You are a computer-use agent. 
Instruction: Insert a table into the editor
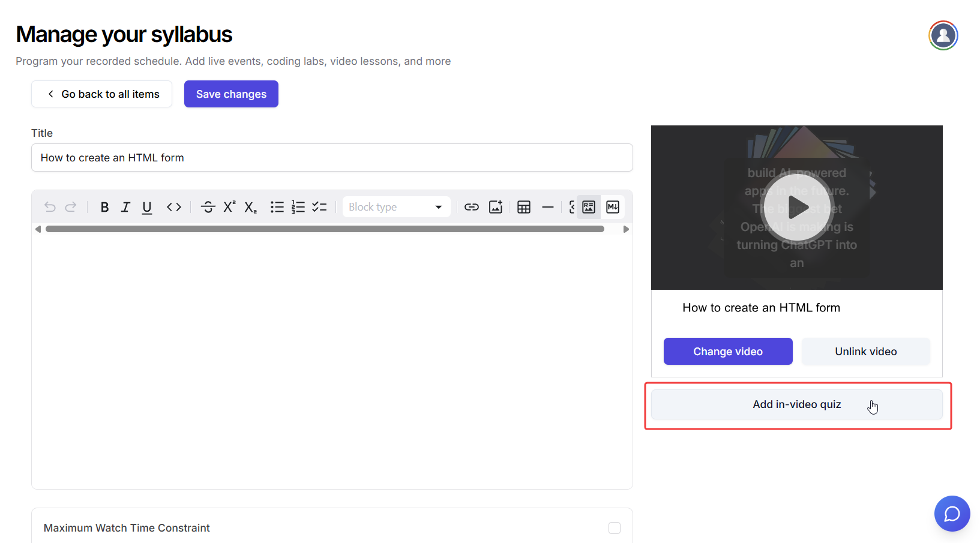pyautogui.click(x=524, y=207)
